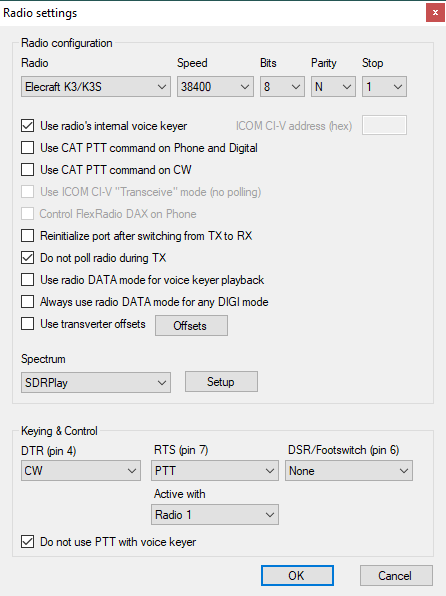Click the Offsets button
The image size is (446, 596).
click(191, 325)
